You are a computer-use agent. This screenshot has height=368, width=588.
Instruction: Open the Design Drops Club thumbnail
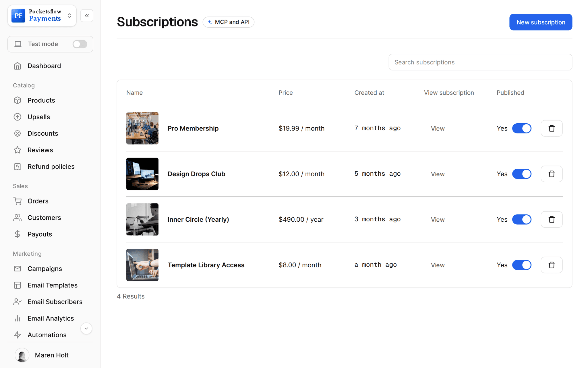click(x=142, y=174)
